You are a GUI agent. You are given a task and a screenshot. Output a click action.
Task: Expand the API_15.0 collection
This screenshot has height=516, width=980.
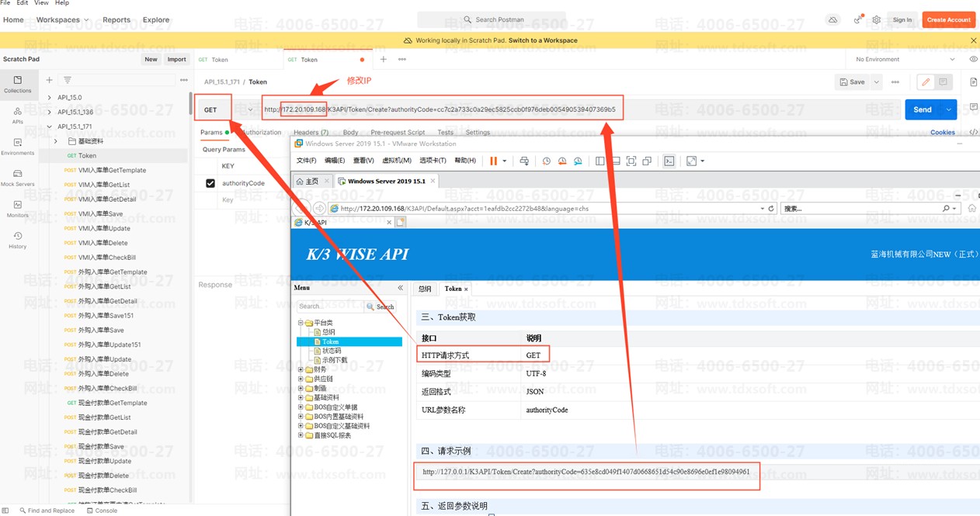tap(49, 98)
